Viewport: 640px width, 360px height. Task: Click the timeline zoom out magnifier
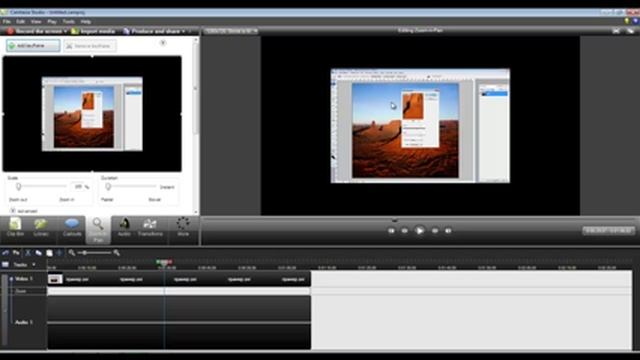click(x=71, y=253)
